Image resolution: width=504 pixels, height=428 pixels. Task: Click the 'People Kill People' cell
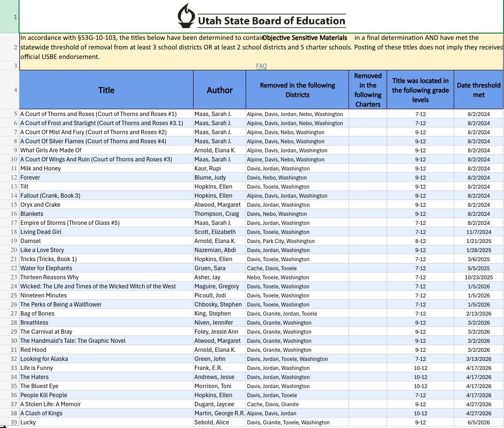pos(107,395)
